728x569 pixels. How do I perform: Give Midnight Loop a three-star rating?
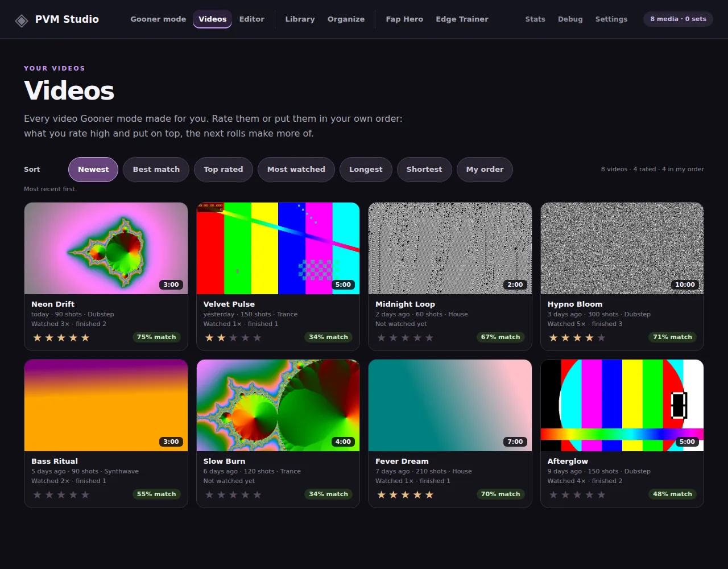pos(406,337)
